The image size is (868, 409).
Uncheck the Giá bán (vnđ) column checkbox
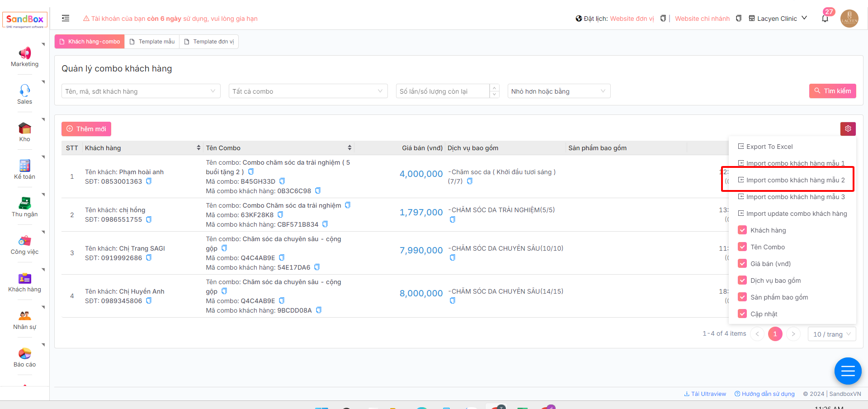742,264
